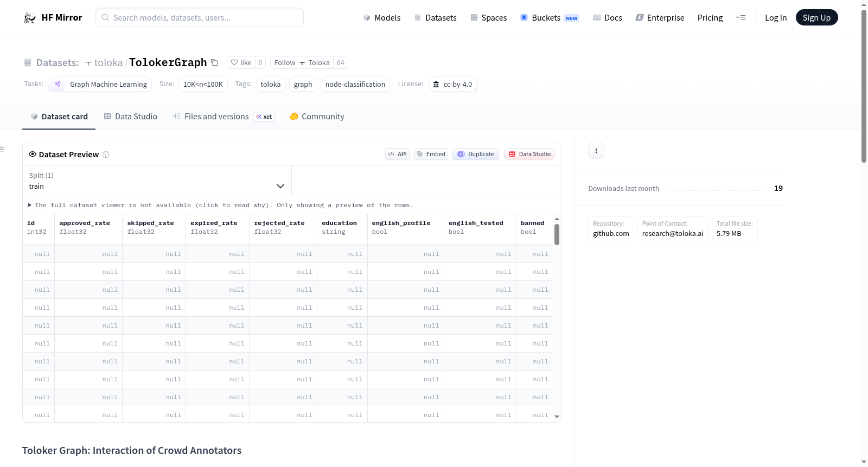
Task: Select the toloka tag
Action: click(x=271, y=84)
